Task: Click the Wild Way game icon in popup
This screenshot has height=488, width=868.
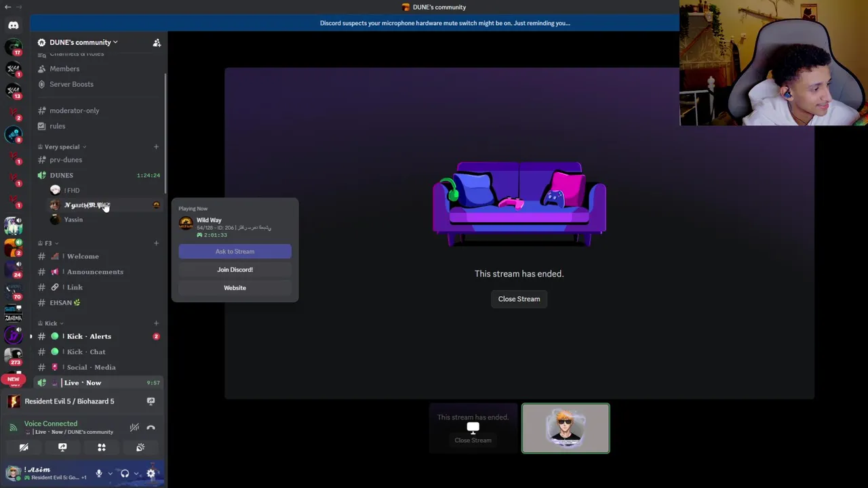Action: click(186, 224)
